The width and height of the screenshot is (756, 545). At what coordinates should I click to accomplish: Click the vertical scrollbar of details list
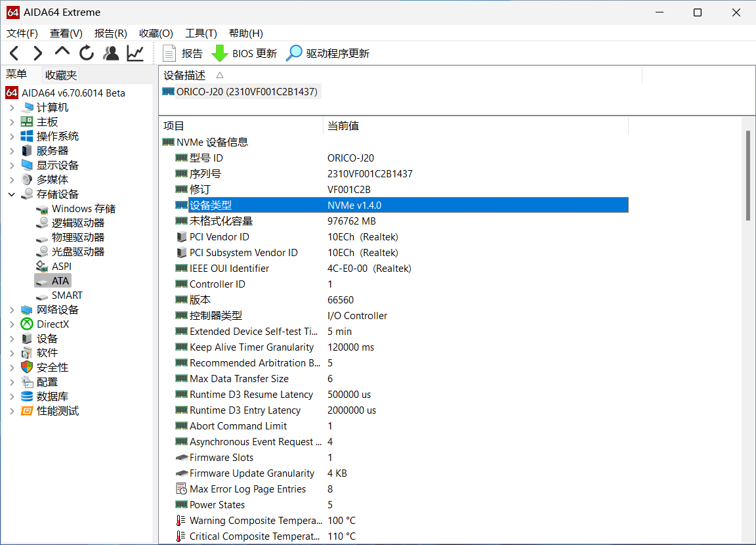tap(748, 175)
